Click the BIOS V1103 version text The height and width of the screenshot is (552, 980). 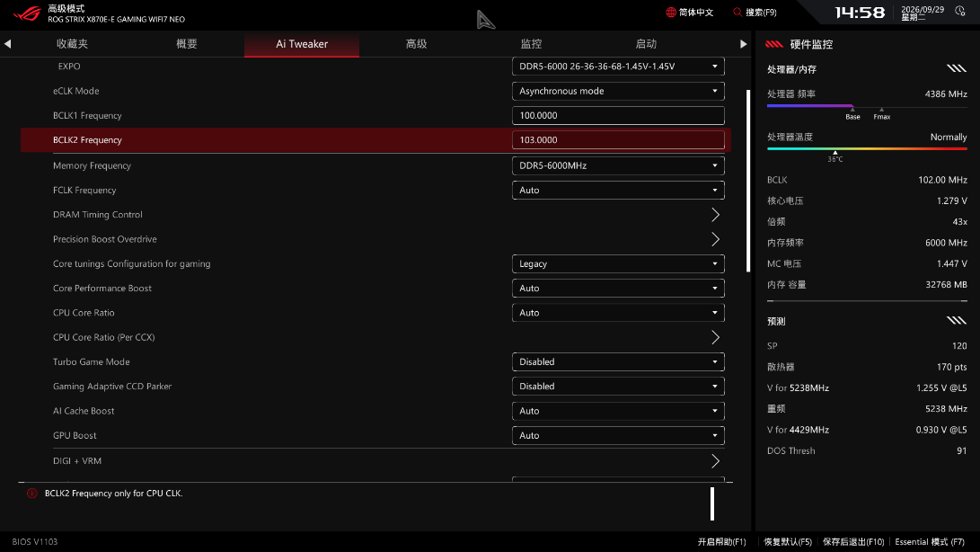(x=35, y=542)
